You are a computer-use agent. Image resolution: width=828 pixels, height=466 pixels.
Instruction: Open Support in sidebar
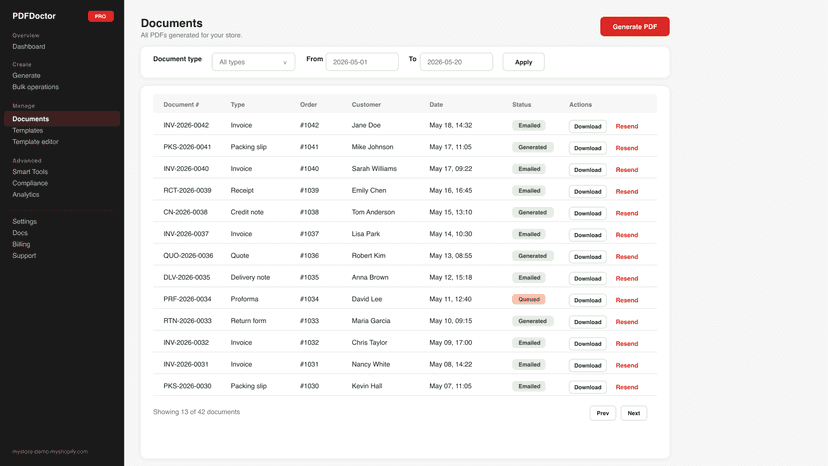pos(24,256)
